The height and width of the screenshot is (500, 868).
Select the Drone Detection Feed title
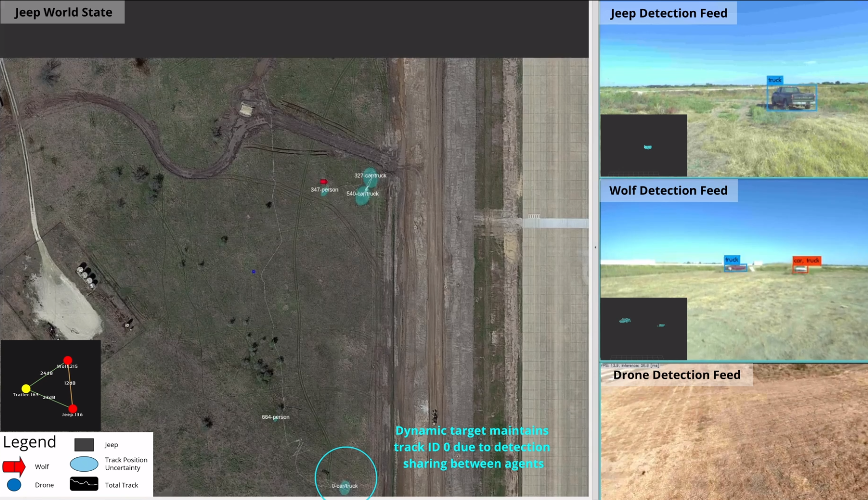(x=676, y=375)
